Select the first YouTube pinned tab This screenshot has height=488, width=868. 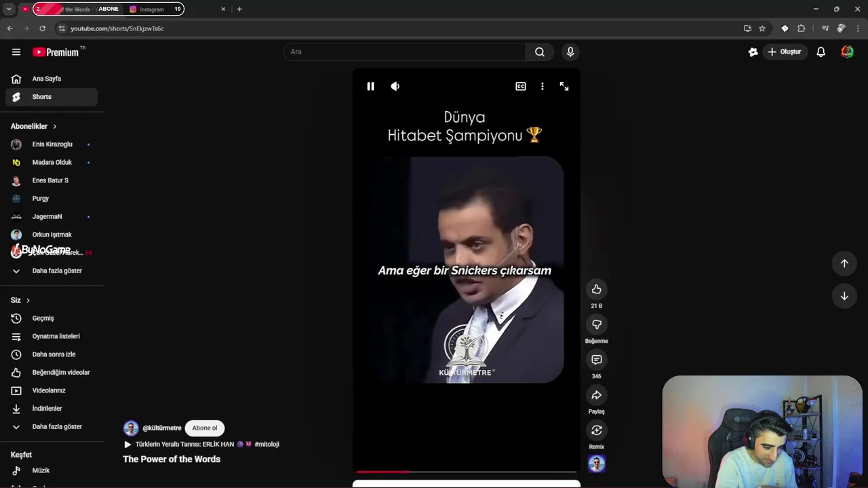pos(25,9)
